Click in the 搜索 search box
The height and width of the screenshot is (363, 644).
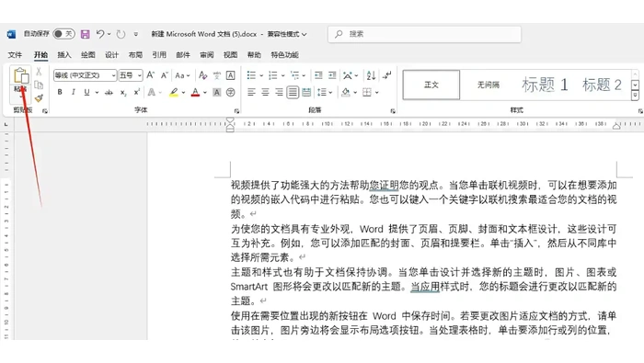[425, 34]
